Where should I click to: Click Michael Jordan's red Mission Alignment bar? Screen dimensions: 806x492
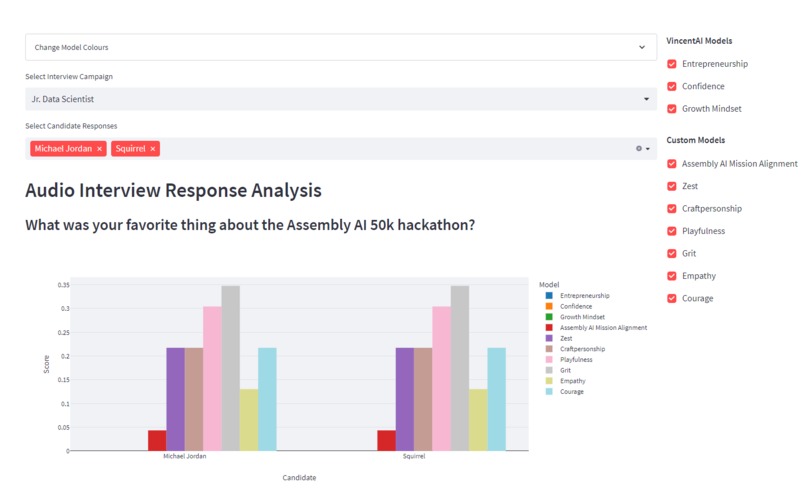[x=157, y=441]
